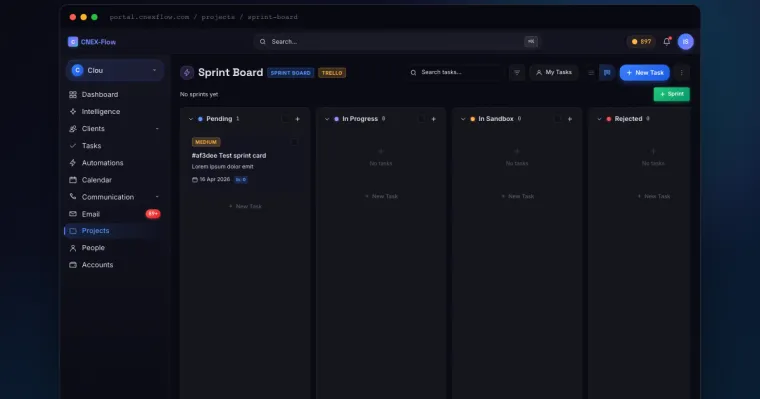Open the Clients people icon
Screen dimensions: 760x399
pyautogui.click(x=73, y=128)
